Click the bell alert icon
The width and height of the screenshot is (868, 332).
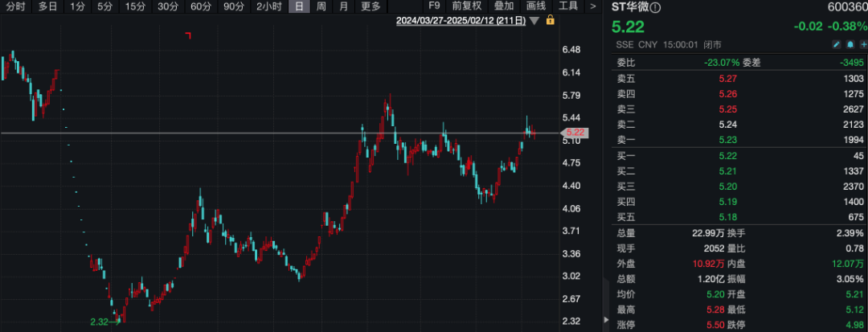click(851, 45)
